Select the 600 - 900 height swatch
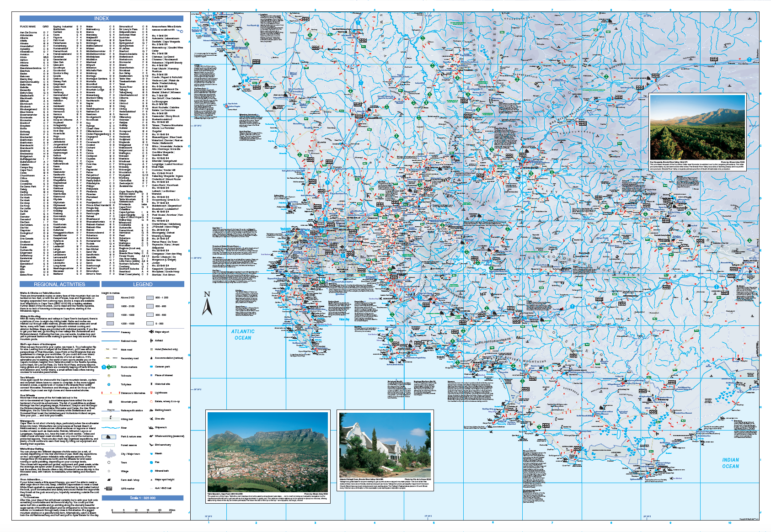This screenshot has width=771, height=532. point(150,306)
